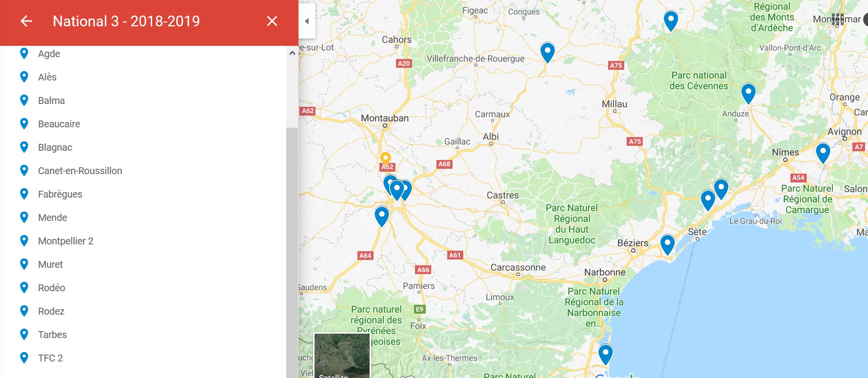868x378 pixels.
Task: Close the National 3 - 2018-2019 panel
Action: point(272,21)
